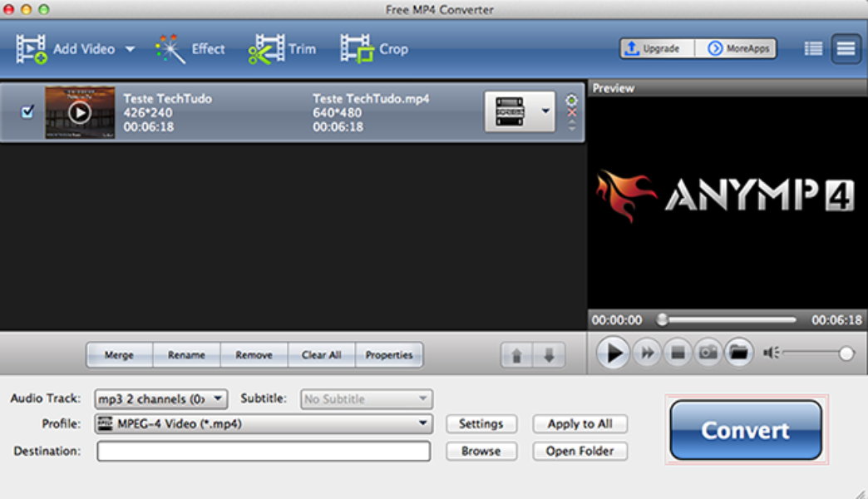
Task: Uncheck the Teste TechTudo video checkbox
Action: [x=27, y=111]
